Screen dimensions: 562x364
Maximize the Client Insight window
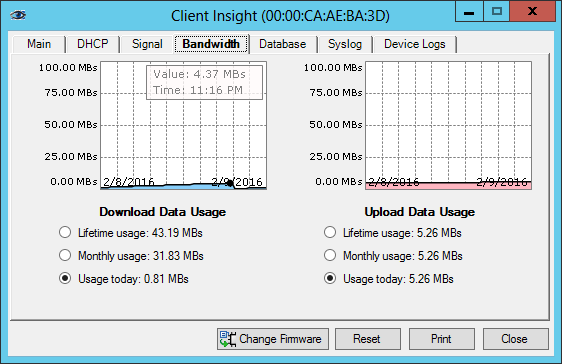(497, 12)
